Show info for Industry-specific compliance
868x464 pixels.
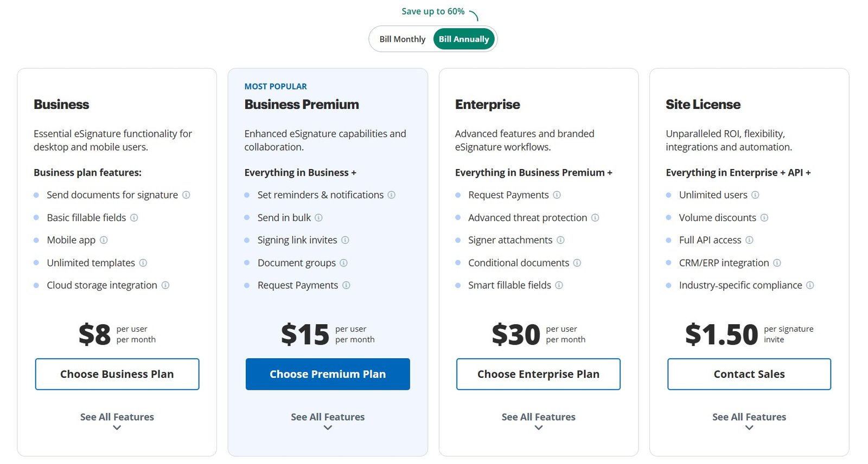[x=810, y=285]
